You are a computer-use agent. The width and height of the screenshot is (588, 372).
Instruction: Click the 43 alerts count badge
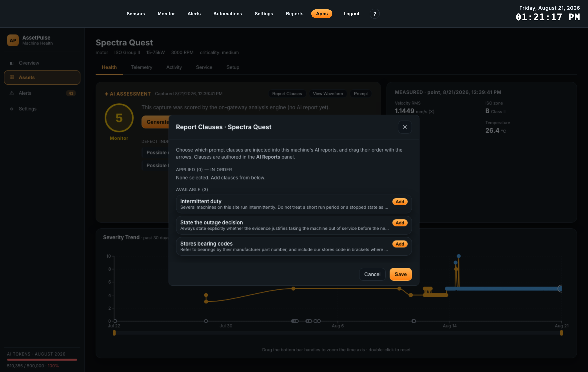tap(71, 93)
